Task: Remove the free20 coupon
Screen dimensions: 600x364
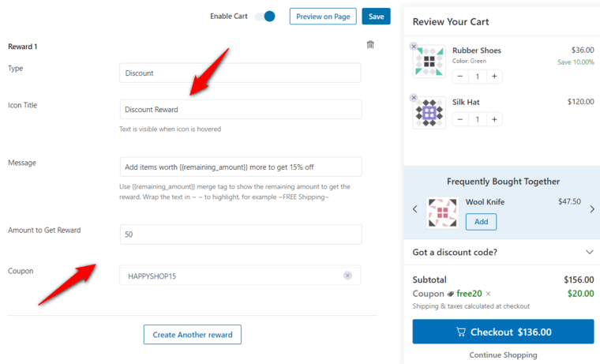Action: (488, 294)
